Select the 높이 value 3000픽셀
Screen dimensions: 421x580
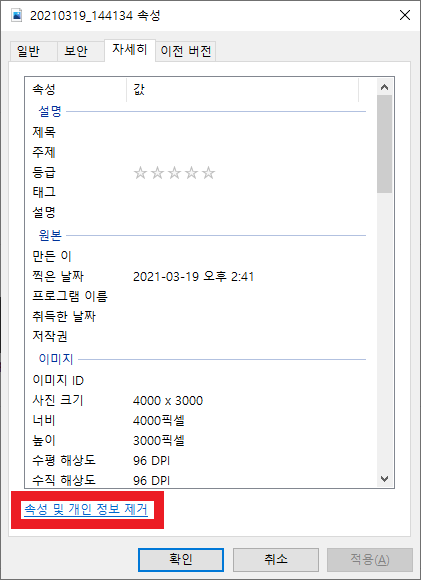click(159, 441)
